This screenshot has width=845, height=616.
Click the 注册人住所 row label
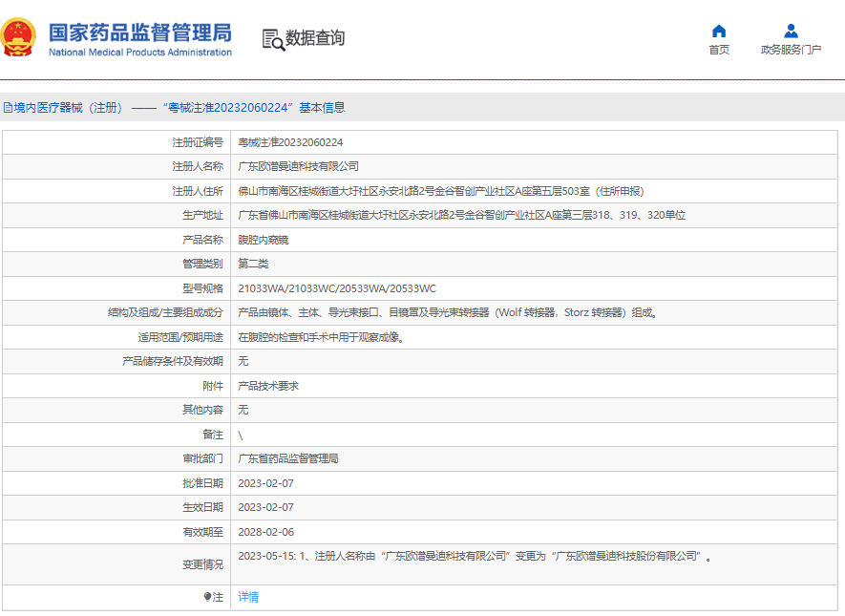coord(198,191)
